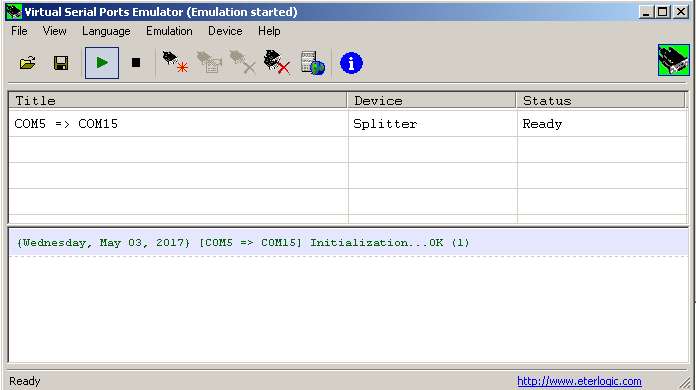Select the COM5 => COM15 device row

coord(348,124)
